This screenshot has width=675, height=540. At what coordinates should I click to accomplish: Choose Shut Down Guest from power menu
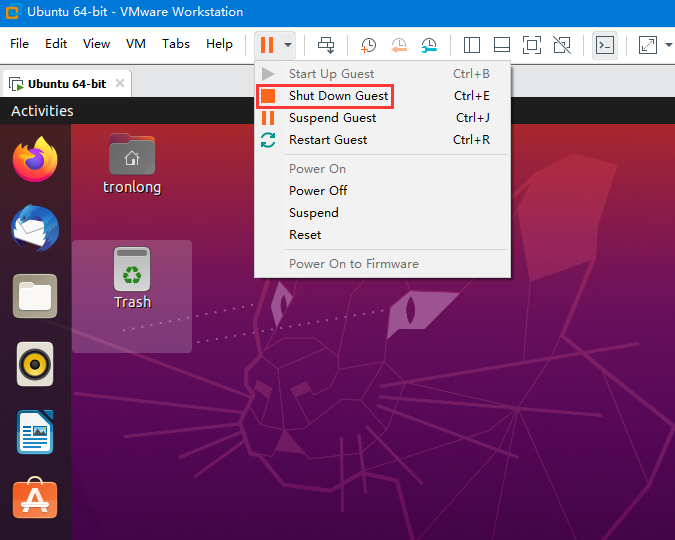(382, 96)
